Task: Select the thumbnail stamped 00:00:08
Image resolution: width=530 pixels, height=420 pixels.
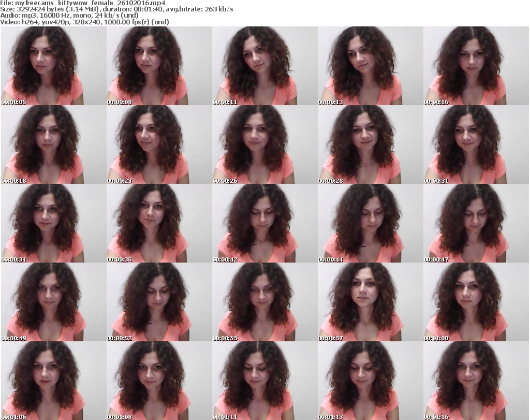Action: [159, 66]
